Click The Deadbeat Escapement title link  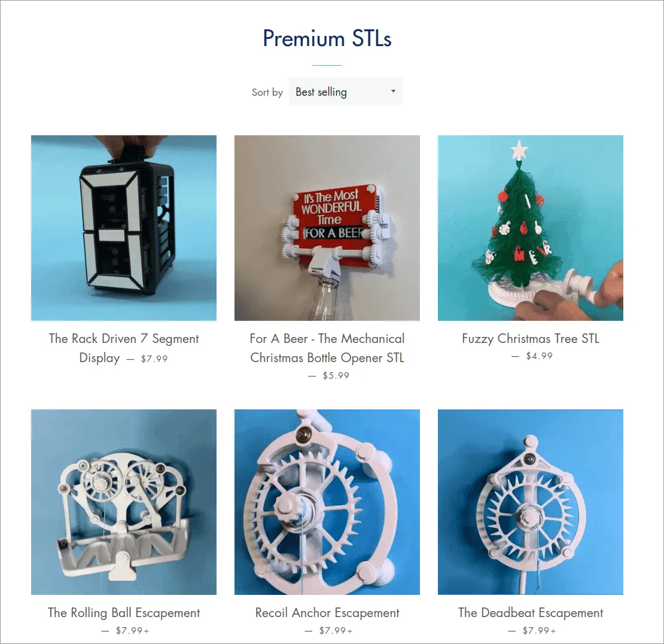pyautogui.click(x=530, y=613)
